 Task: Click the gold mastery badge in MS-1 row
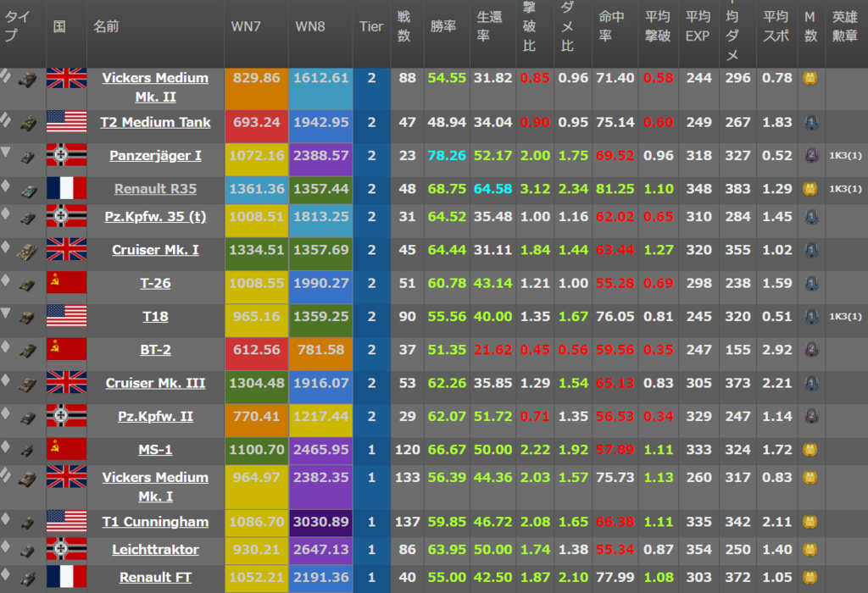[x=810, y=449]
